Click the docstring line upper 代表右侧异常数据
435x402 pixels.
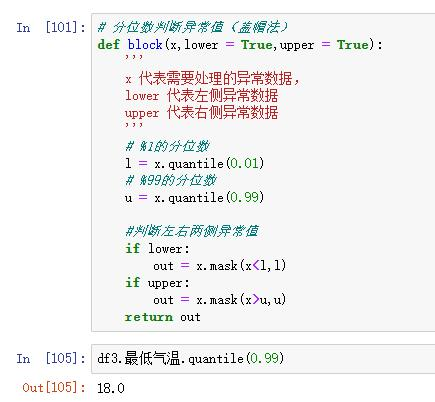[x=202, y=113]
